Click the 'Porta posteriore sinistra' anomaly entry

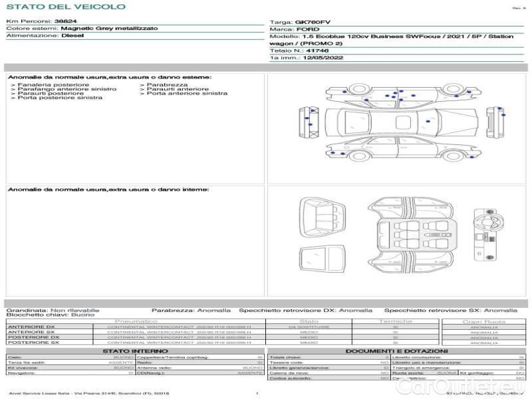(60, 98)
